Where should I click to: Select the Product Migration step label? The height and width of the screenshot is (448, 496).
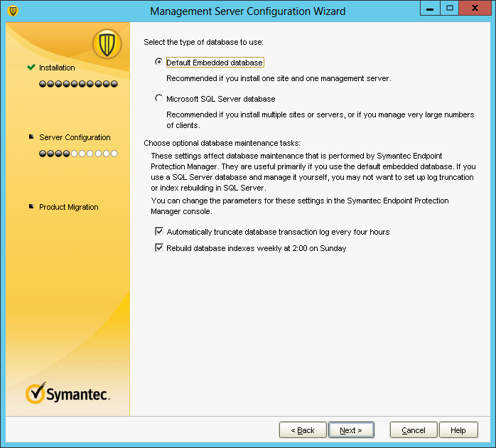coord(69,207)
